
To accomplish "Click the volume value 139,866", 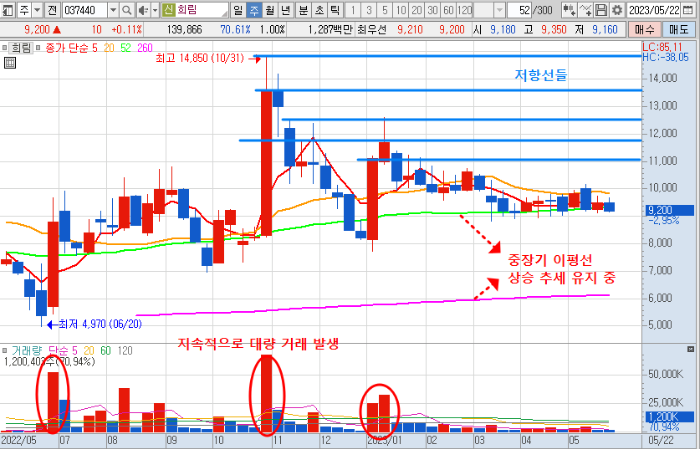I will (x=184, y=30).
